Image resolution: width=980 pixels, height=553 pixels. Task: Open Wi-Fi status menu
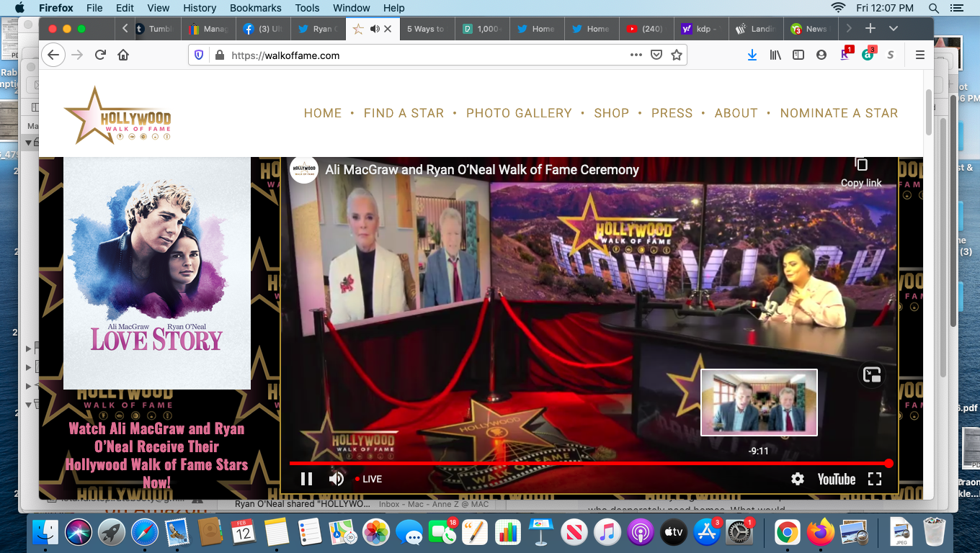838,8
